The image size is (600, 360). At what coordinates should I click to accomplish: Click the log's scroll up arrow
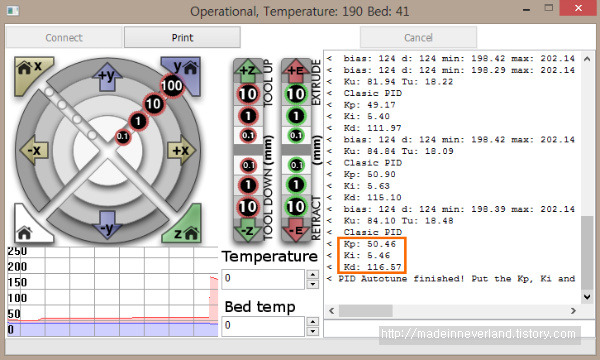(x=587, y=59)
